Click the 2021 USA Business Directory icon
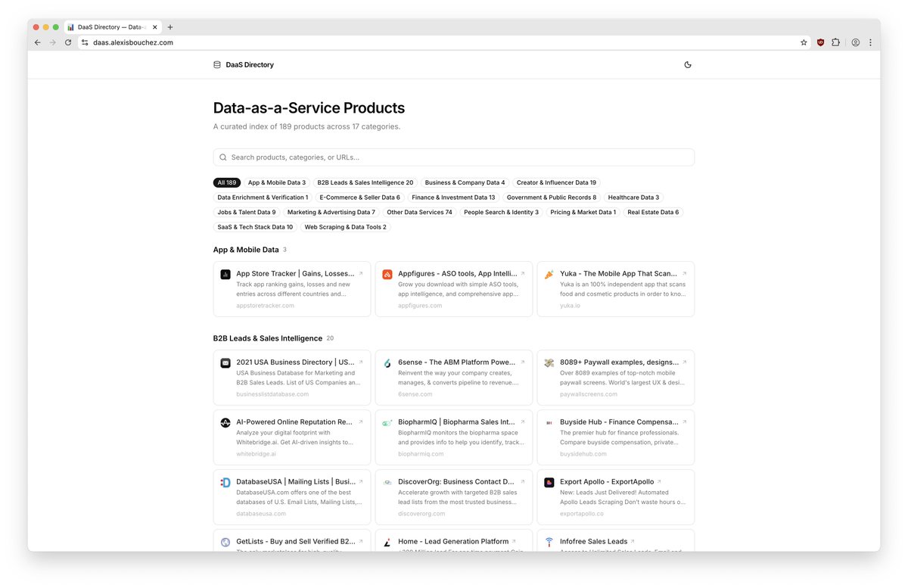The height and width of the screenshot is (588, 908). [x=225, y=362]
